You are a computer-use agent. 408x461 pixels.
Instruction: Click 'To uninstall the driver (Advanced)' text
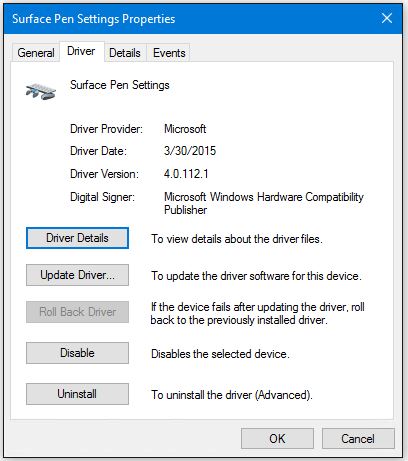pyautogui.click(x=232, y=395)
